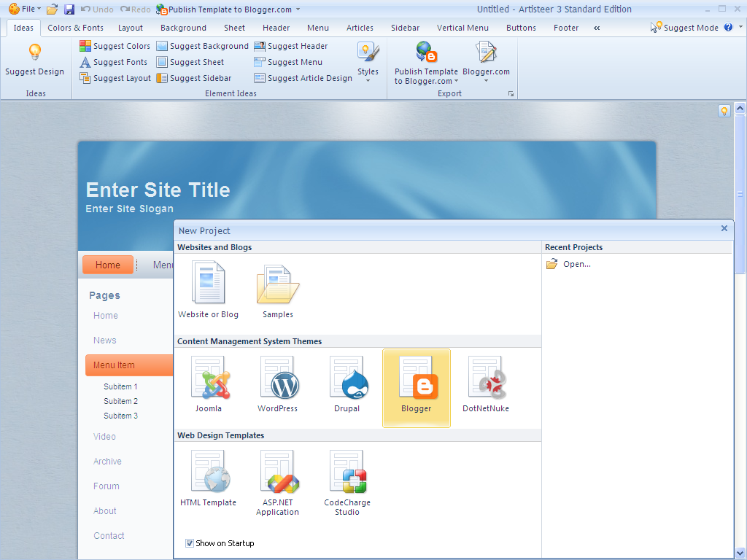Click the Suggest Header icon
747x560 pixels.
[260, 46]
